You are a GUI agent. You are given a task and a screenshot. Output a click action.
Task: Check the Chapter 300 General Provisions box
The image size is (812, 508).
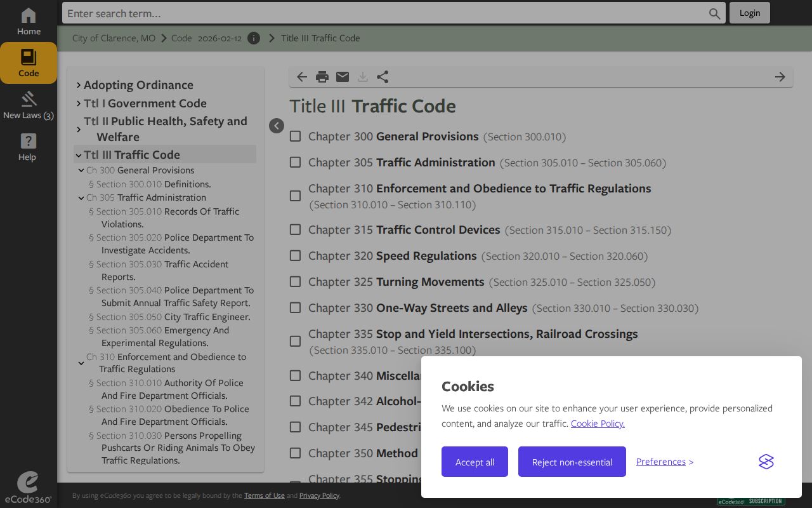click(295, 137)
